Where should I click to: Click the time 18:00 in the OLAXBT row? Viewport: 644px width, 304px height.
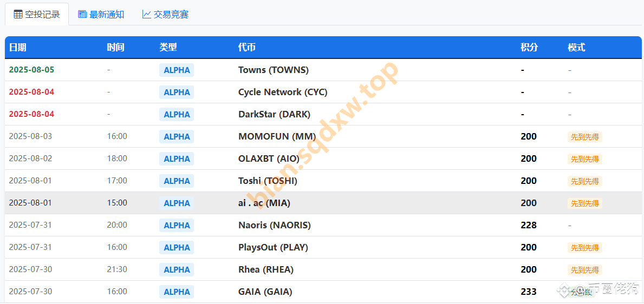point(118,158)
